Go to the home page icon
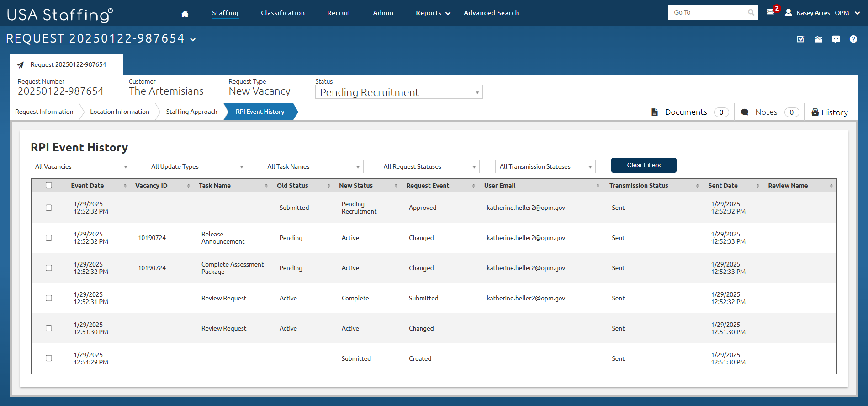 click(x=185, y=14)
